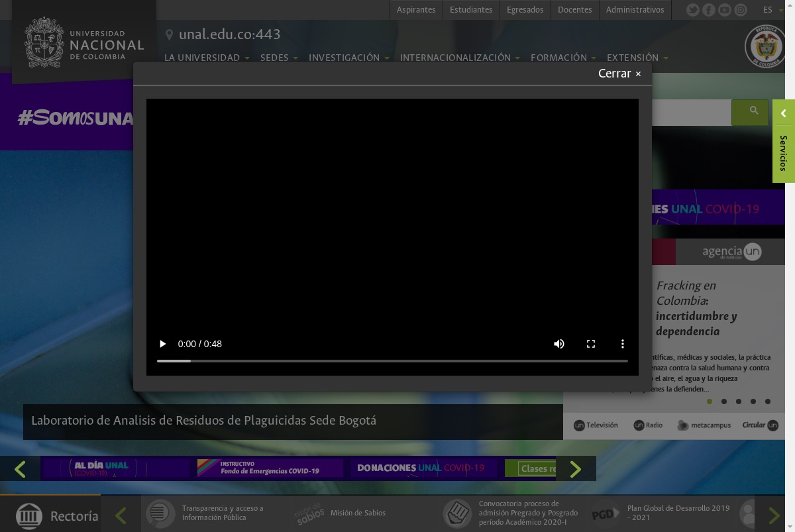Click the UNAL COVID-19 banner on right
The image size is (795, 532).
[x=718, y=209]
